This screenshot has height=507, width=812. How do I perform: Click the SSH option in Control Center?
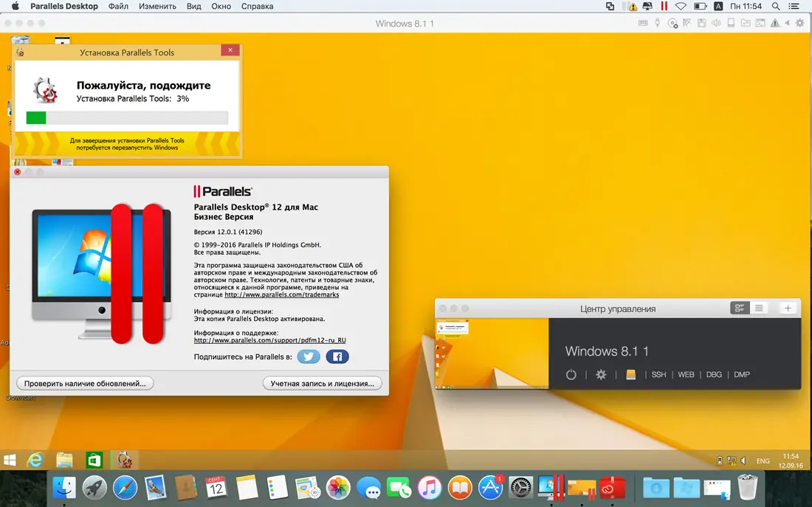[658, 374]
